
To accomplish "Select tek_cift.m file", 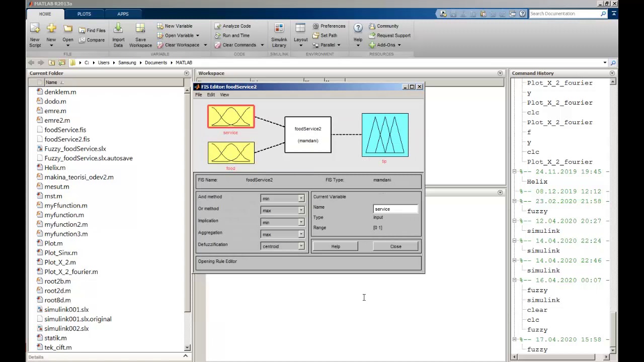I will [x=58, y=347].
